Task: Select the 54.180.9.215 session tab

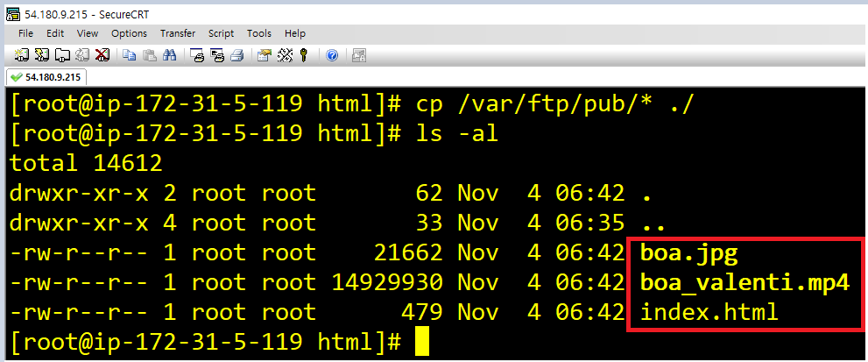Action: click(x=46, y=76)
